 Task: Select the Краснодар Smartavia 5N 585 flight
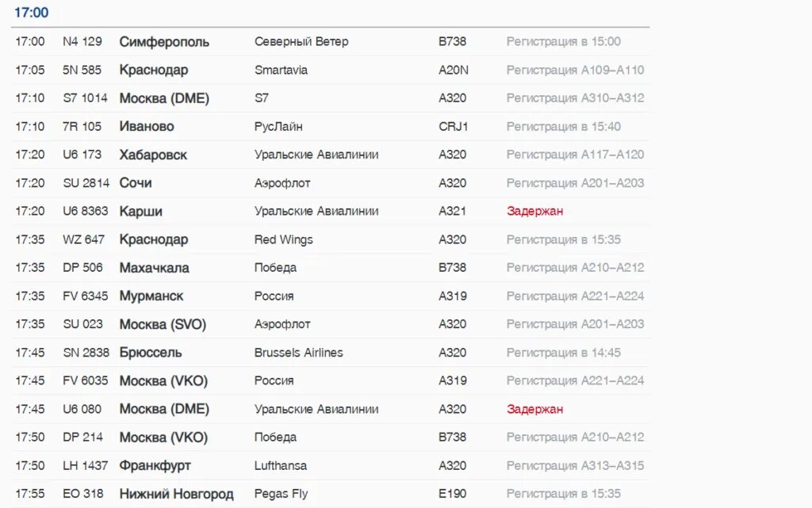[330, 70]
